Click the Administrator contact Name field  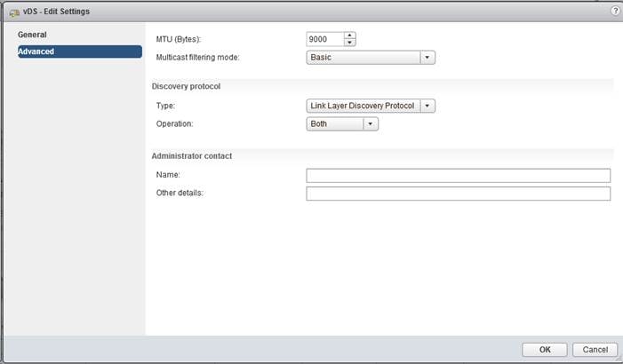coord(458,176)
